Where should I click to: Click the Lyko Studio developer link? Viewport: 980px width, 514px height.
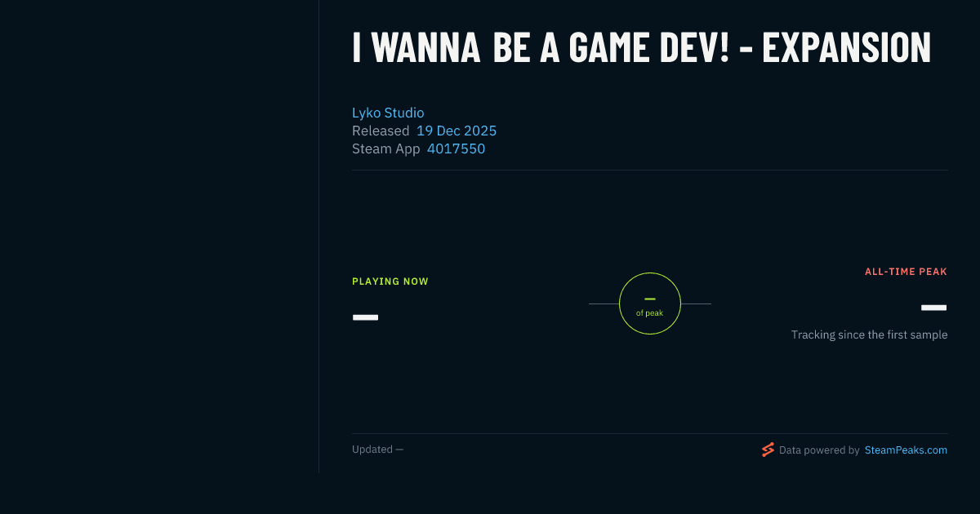[x=388, y=113]
